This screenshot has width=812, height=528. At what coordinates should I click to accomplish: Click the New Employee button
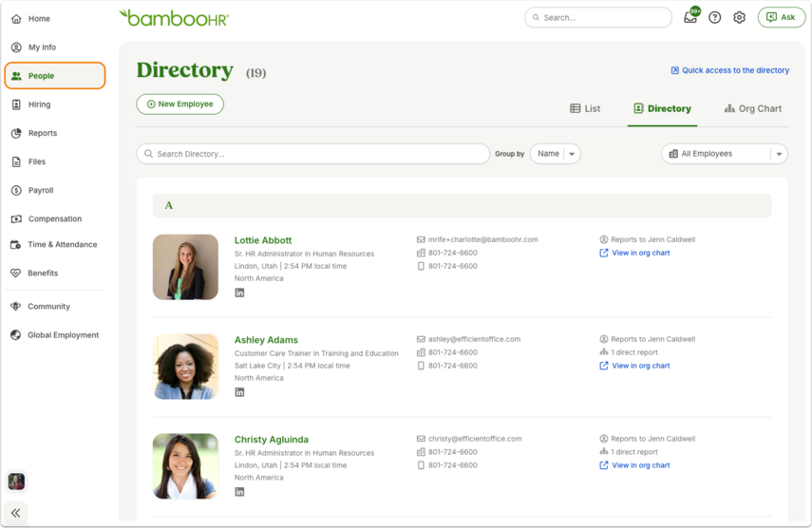pos(180,104)
